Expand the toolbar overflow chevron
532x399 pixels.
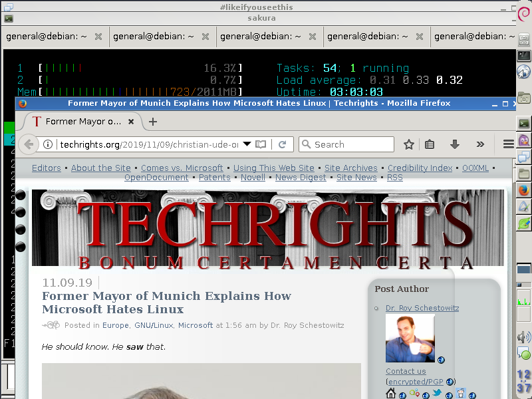[x=479, y=144]
